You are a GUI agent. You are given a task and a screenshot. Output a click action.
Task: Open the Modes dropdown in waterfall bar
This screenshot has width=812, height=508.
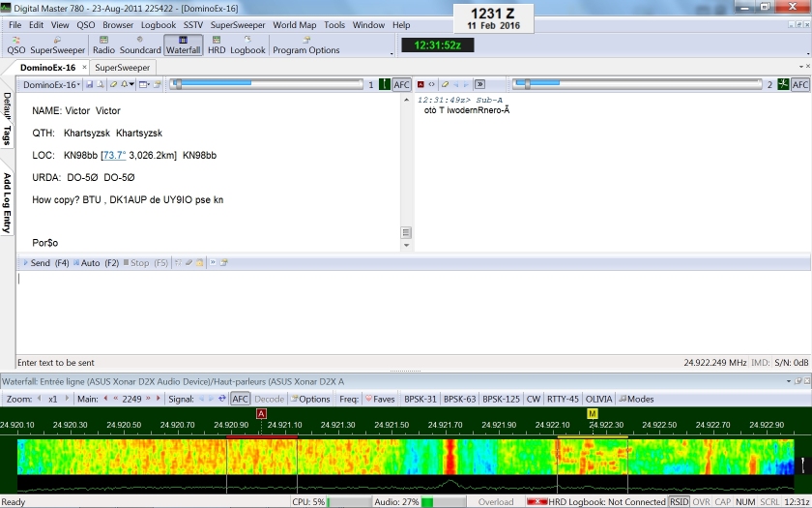[636, 399]
